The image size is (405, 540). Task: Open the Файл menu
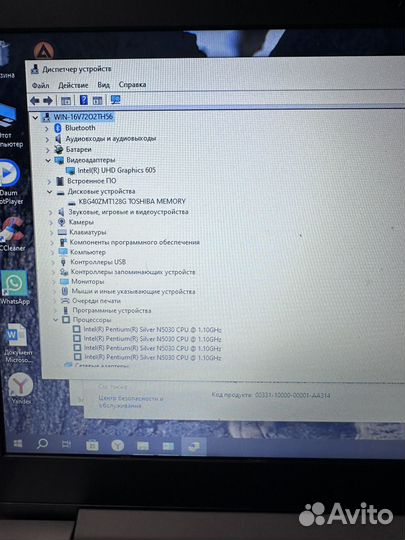(41, 85)
